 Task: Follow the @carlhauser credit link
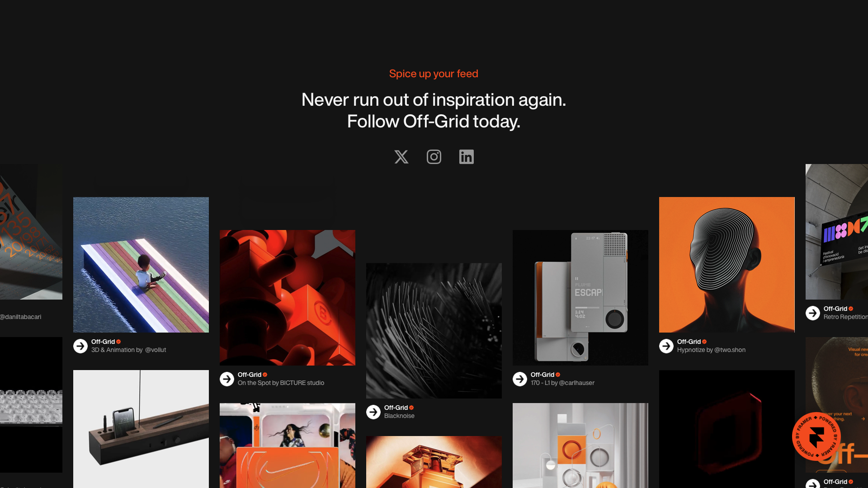tap(577, 383)
